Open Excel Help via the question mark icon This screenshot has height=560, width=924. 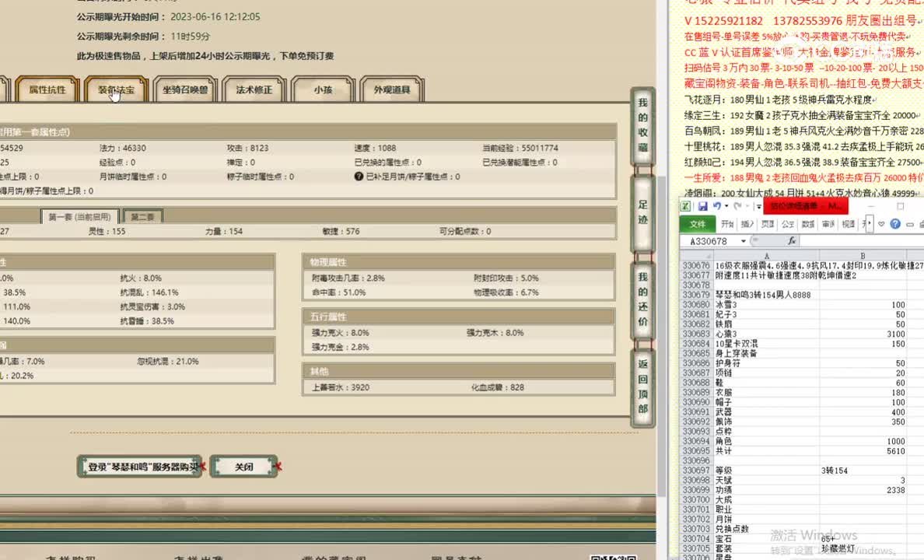[x=895, y=225]
